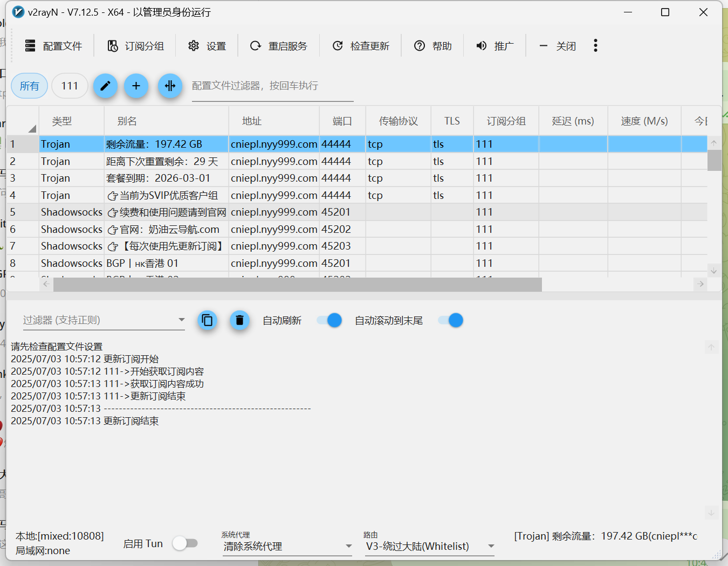Select the 111 subscription group chip

tap(70, 86)
